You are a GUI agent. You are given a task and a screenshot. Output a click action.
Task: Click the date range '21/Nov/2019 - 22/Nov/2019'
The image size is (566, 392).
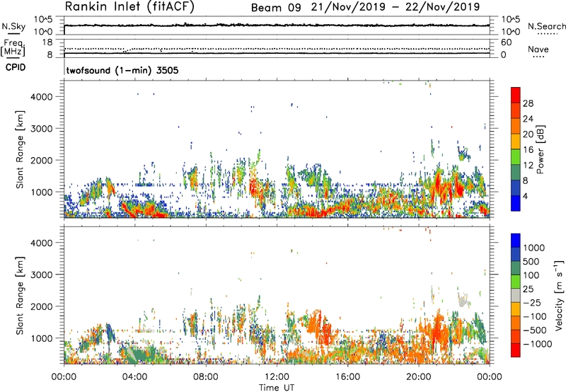click(x=395, y=7)
